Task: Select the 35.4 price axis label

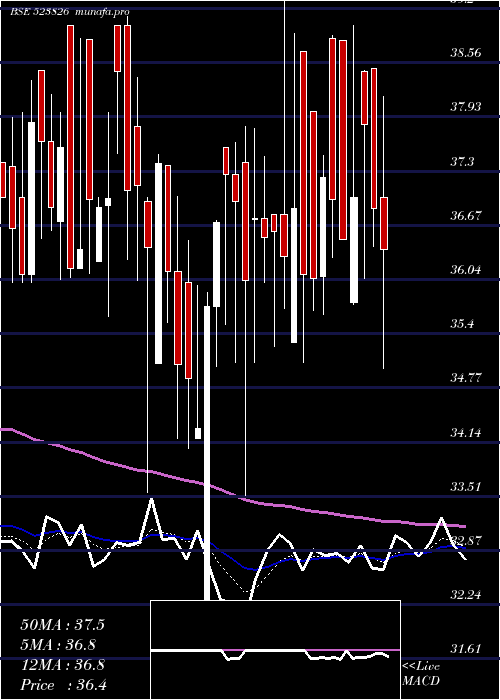Action: (462, 324)
